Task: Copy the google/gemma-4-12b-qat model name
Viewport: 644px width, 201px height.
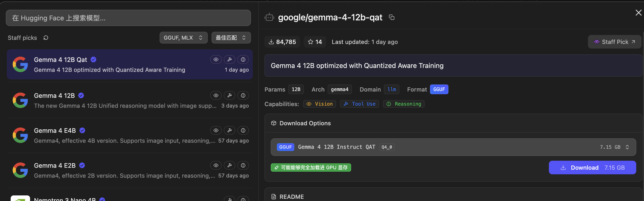Action: (391, 17)
